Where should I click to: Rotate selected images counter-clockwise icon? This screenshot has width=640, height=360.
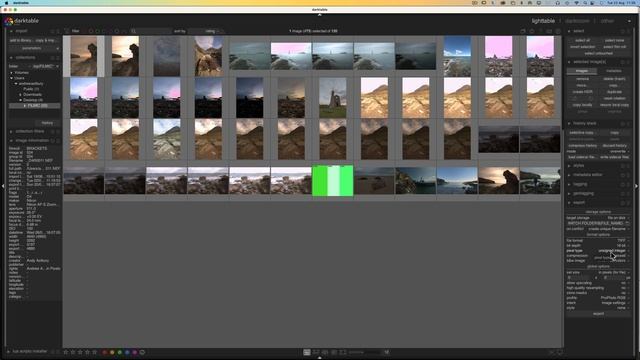[576, 98]
